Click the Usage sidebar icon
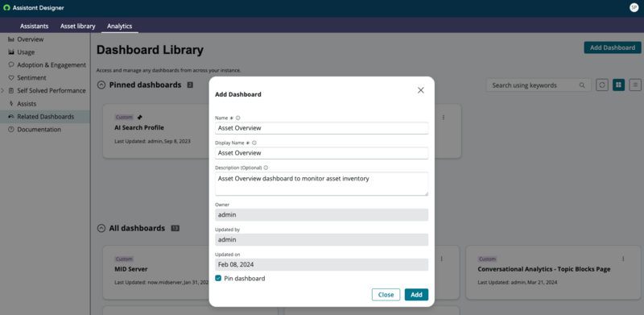This screenshot has height=315, width=644. point(11,52)
